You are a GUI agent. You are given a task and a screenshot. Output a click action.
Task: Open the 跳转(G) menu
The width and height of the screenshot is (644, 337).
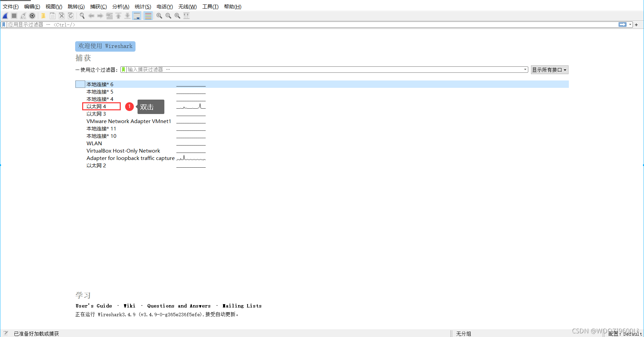[76, 7]
